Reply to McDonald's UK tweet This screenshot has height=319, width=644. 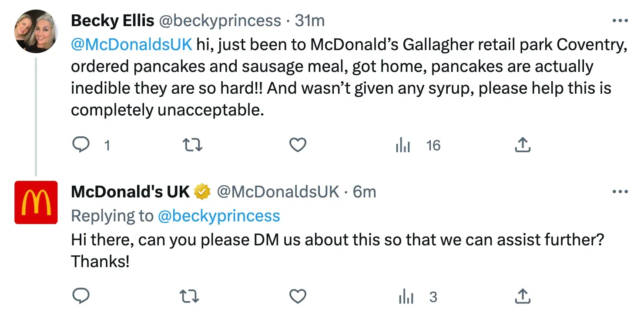[x=80, y=297]
